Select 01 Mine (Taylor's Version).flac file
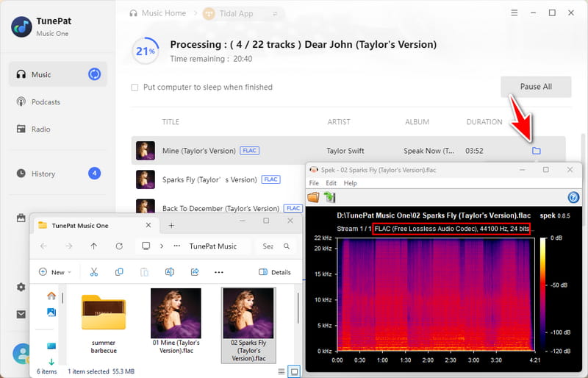 click(176, 321)
